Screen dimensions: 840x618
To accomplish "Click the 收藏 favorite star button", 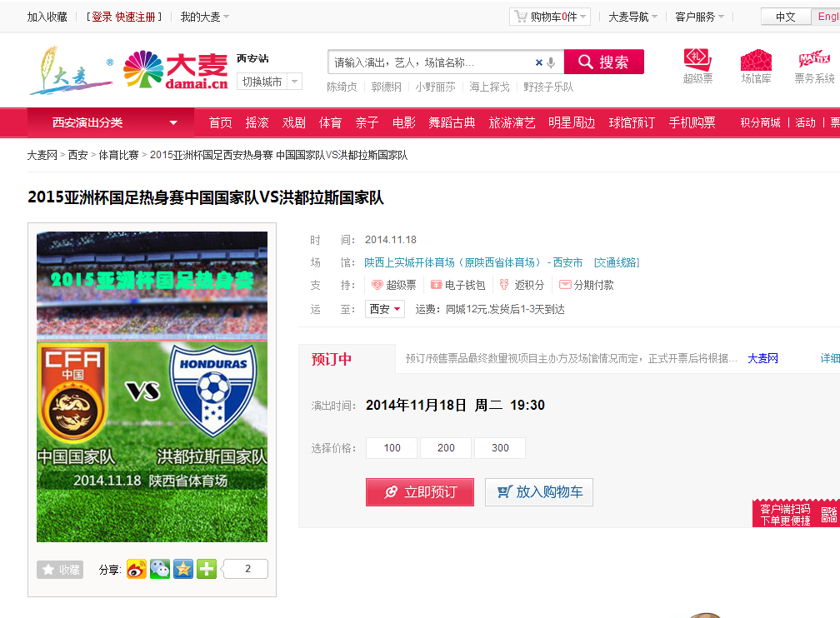I will click(x=60, y=569).
